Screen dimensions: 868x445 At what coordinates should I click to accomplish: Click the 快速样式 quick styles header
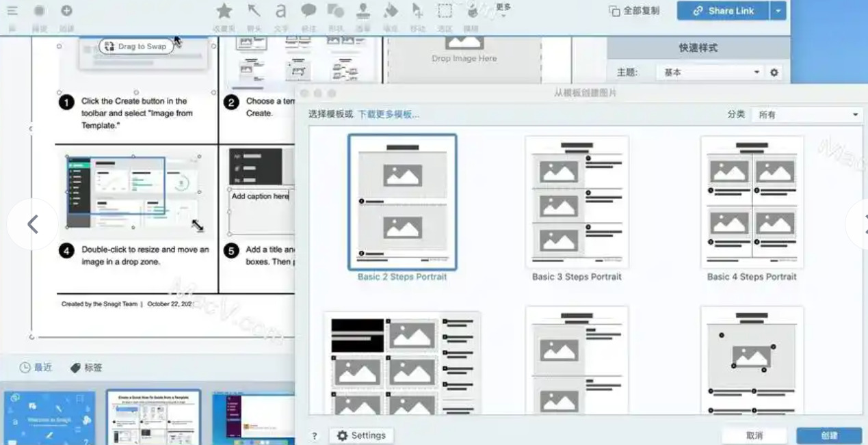pos(698,49)
